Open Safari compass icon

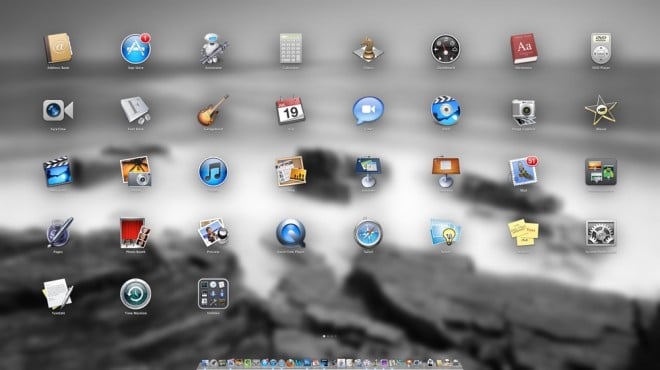click(x=368, y=233)
